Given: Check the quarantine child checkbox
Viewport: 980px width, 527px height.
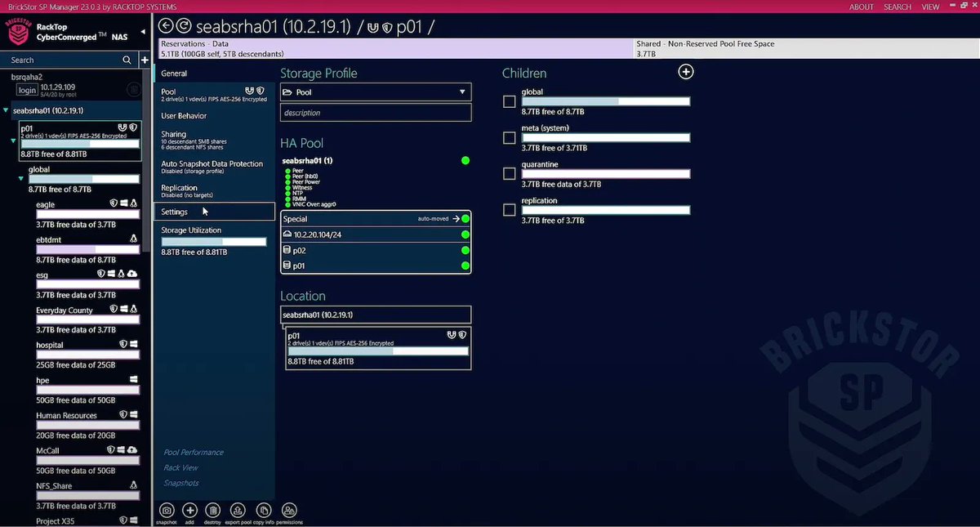Looking at the screenshot, I should 510,173.
